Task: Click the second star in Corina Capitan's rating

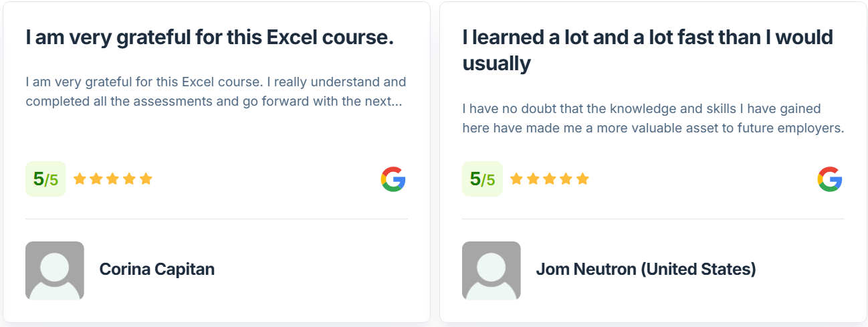Action: 96,179
